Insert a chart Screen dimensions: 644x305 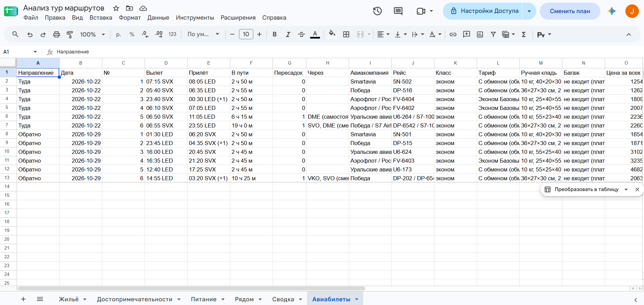point(480,34)
